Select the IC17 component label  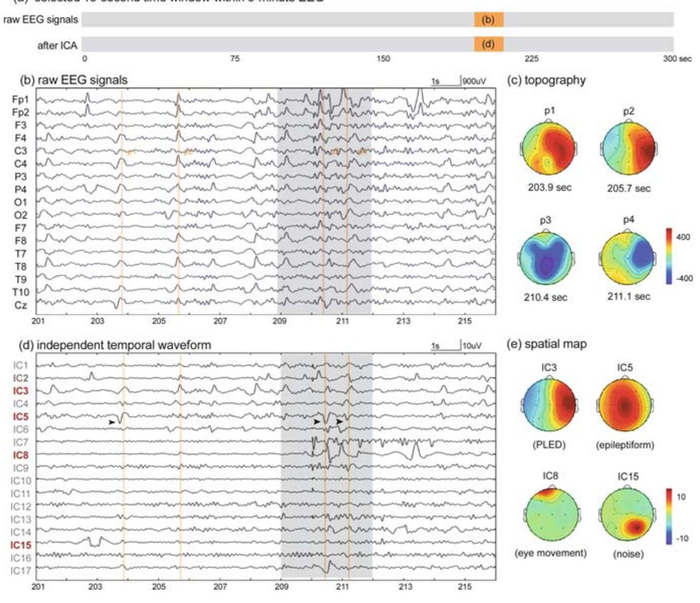[x=21, y=570]
